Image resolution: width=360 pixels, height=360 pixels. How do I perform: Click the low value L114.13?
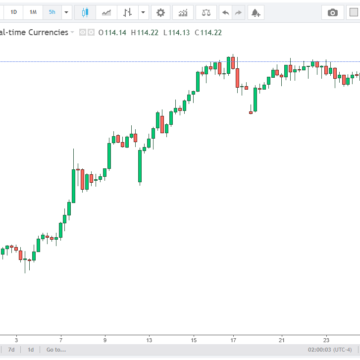(x=176, y=32)
